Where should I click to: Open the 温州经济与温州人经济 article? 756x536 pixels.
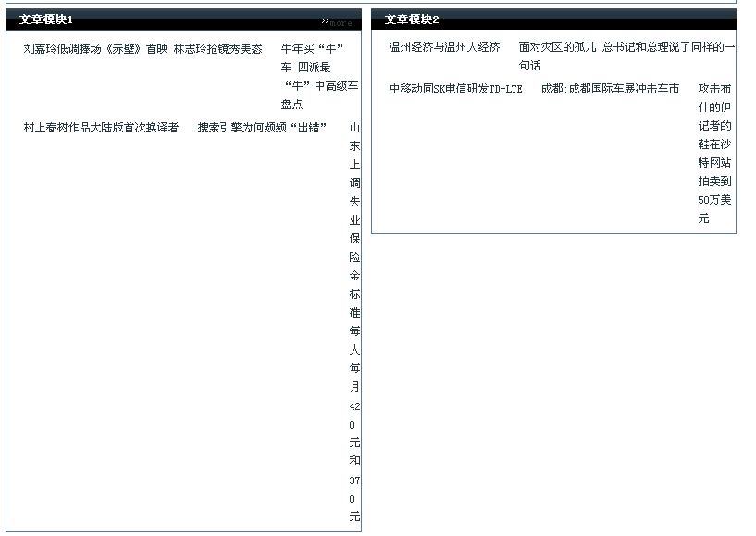[x=444, y=47]
